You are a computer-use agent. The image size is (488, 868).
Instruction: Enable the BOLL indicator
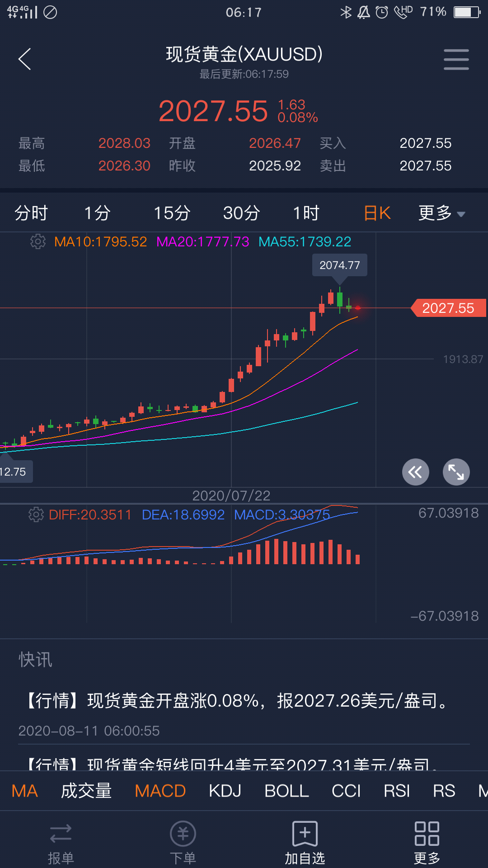click(x=286, y=791)
